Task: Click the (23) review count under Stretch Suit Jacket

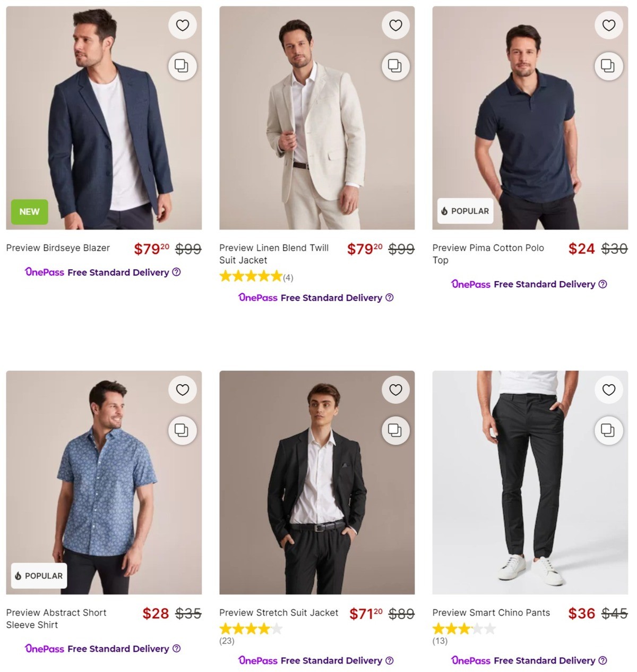Action: click(x=226, y=641)
